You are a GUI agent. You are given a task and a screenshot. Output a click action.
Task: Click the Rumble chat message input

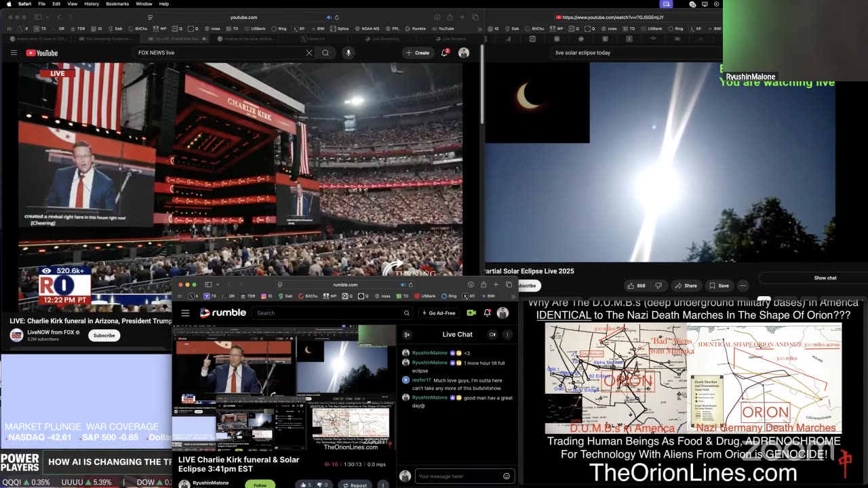tap(459, 476)
